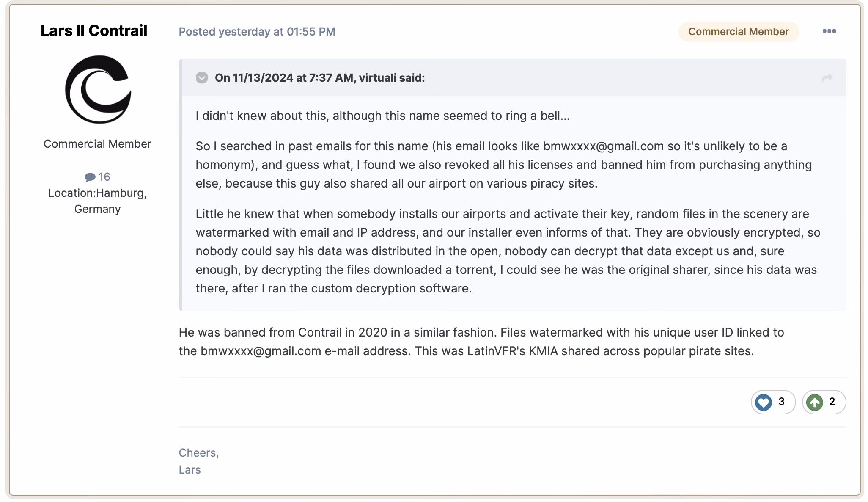Click the chevron icon beside the quote date
Image resolution: width=868 pixels, height=502 pixels.
pyautogui.click(x=202, y=78)
